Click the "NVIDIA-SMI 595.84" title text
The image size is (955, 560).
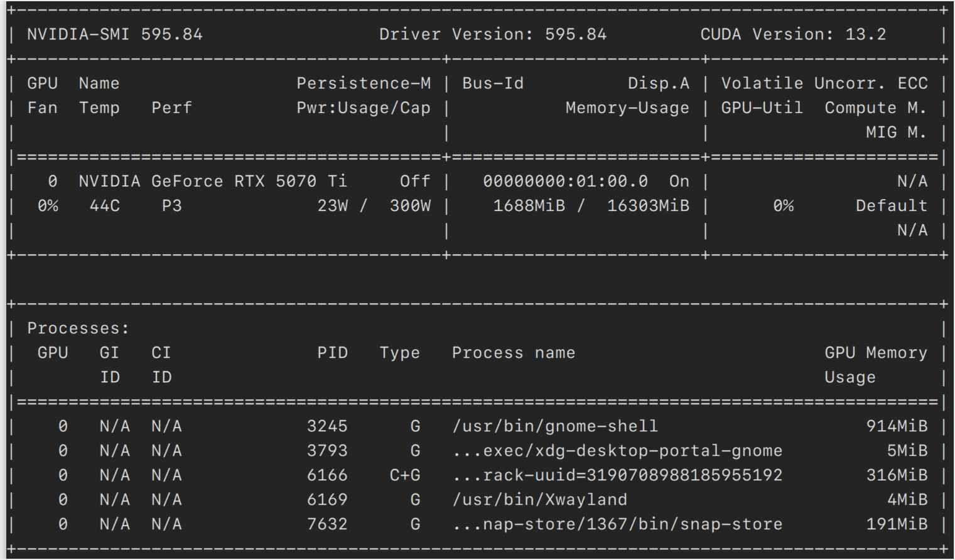[115, 35]
